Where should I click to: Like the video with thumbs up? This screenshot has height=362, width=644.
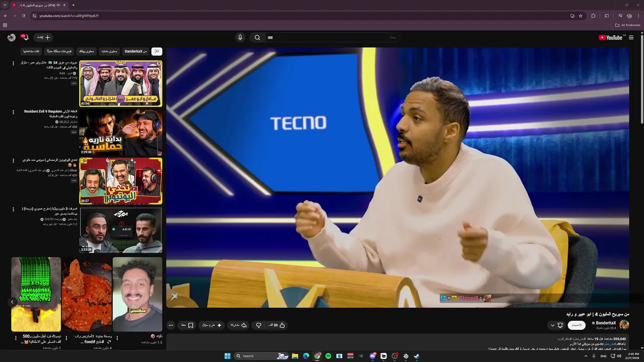[277, 325]
